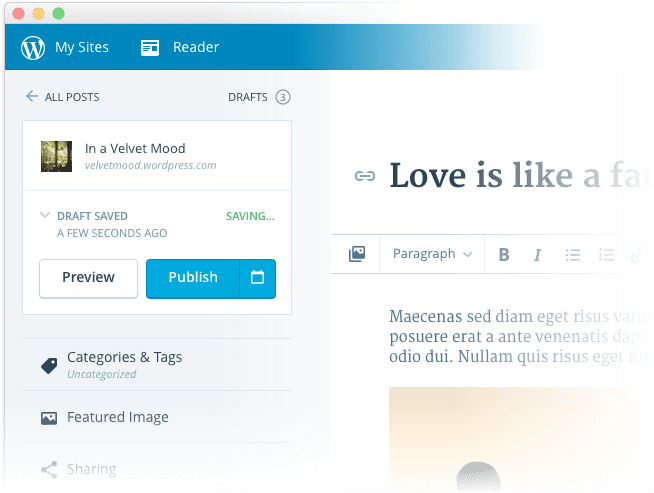Open the Reader tab

tap(196, 47)
